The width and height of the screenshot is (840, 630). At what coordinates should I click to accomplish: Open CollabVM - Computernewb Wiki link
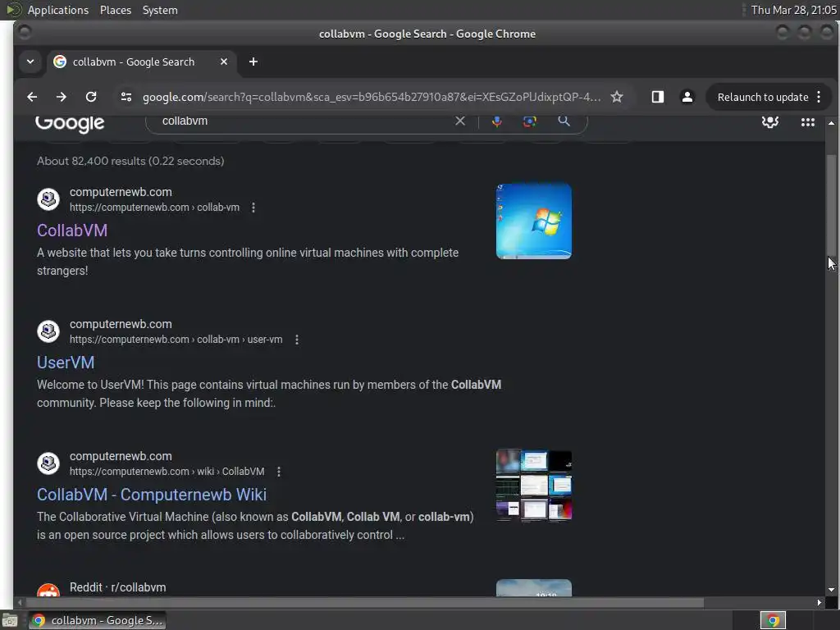click(152, 495)
